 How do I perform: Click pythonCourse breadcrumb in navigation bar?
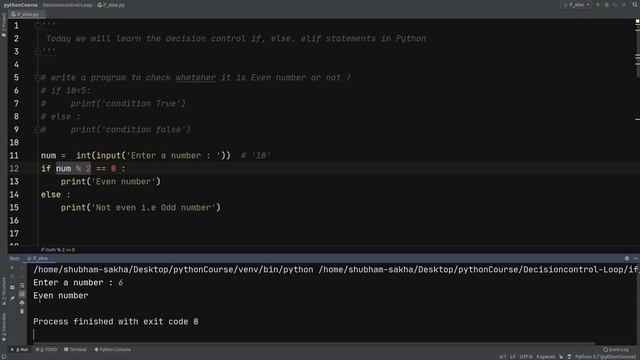point(20,5)
